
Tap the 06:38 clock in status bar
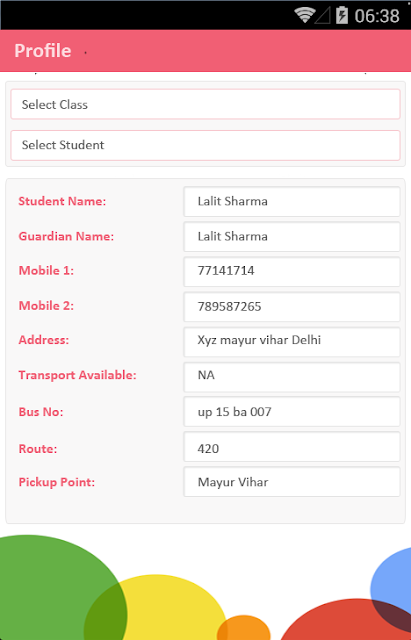tap(376, 16)
